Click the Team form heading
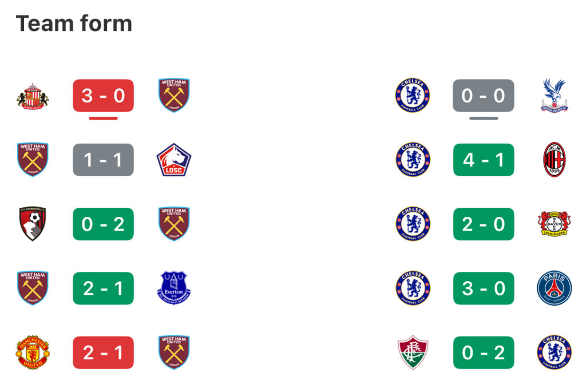 click(74, 23)
